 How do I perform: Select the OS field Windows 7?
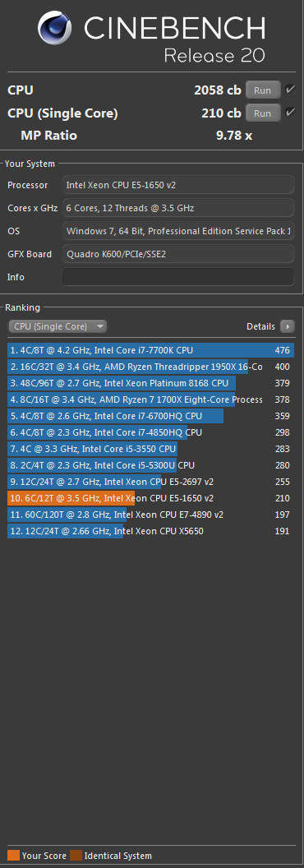(178, 231)
